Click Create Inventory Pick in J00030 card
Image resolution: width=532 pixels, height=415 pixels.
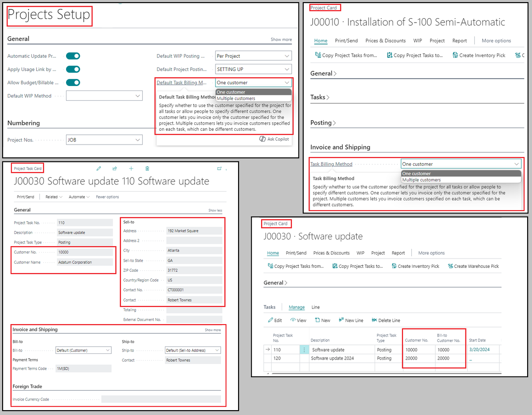click(415, 266)
